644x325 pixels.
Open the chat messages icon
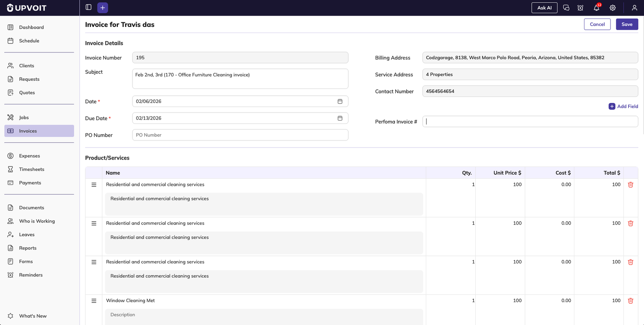[566, 8]
